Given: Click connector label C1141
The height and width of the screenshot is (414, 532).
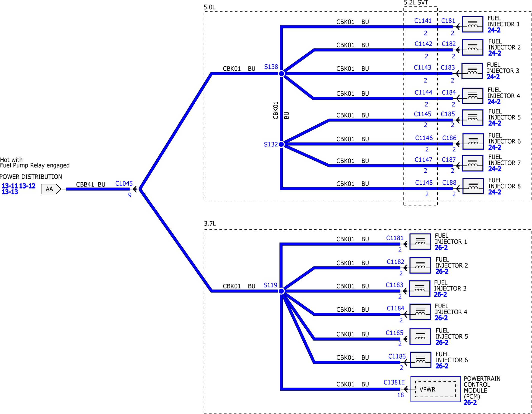Looking at the screenshot, I should (x=423, y=21).
